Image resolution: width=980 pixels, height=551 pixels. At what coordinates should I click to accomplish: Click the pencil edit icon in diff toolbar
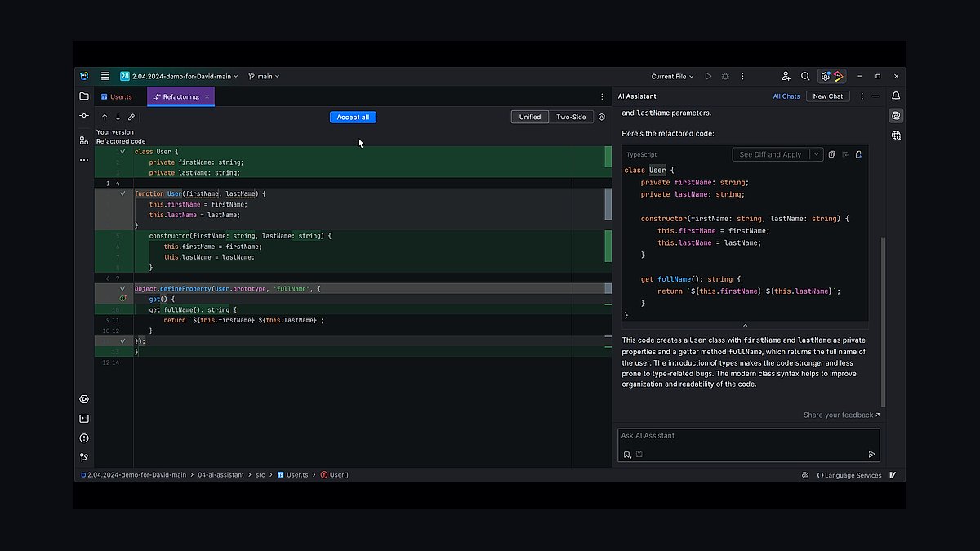tap(131, 118)
